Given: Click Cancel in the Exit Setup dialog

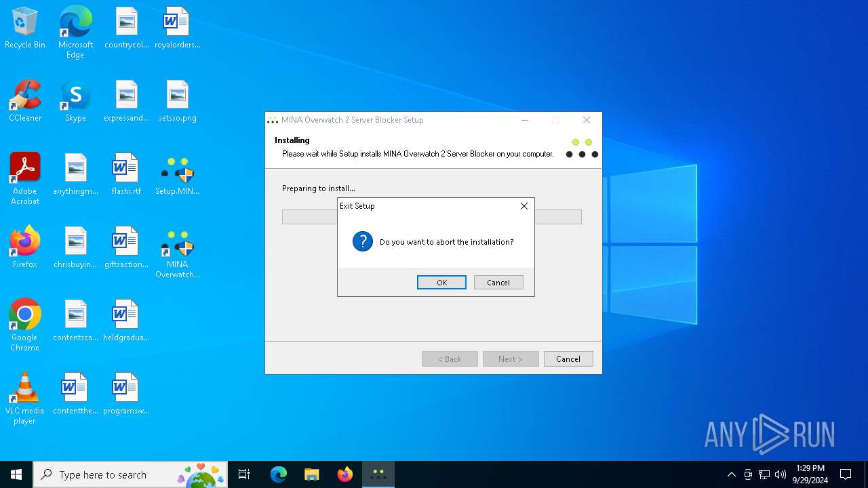Looking at the screenshot, I should click(498, 283).
